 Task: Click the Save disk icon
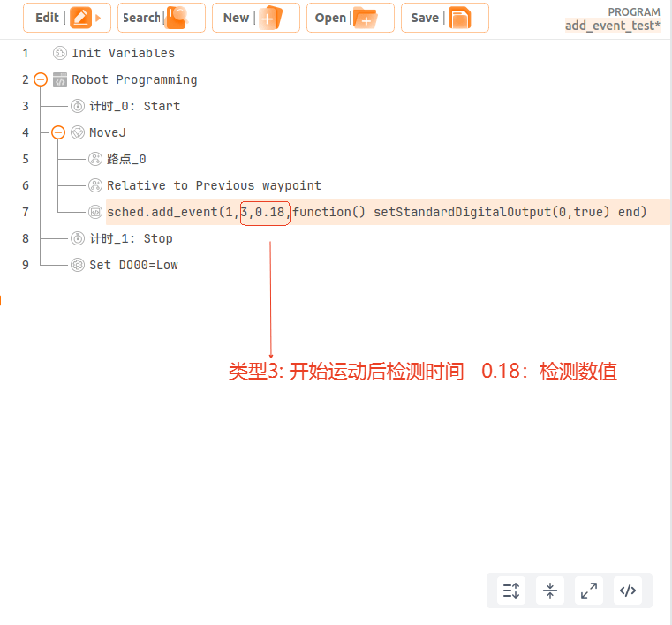[460, 18]
